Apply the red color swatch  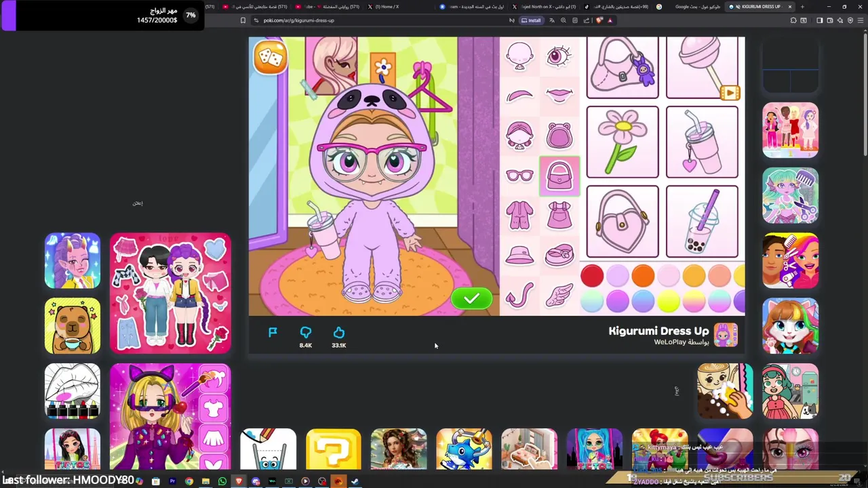coord(592,275)
